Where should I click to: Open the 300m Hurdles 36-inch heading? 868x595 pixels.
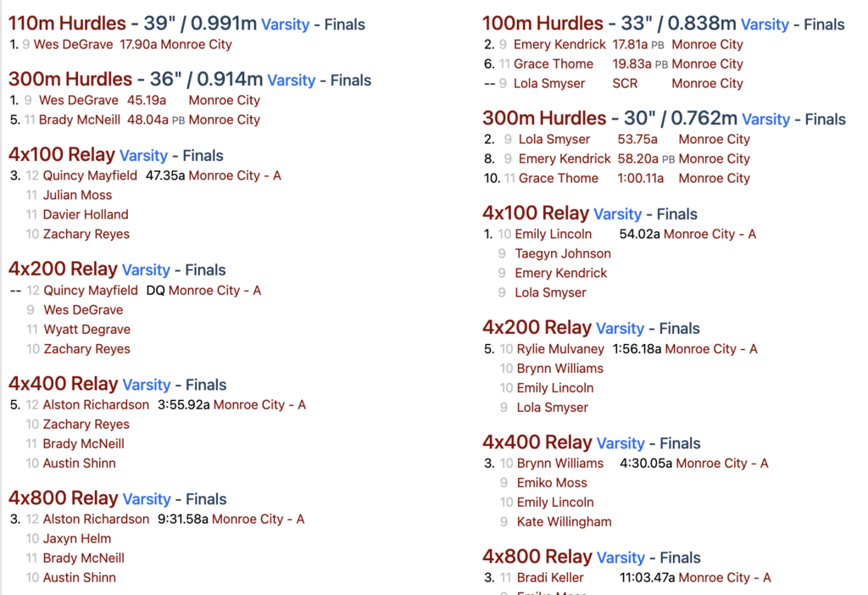click(70, 80)
